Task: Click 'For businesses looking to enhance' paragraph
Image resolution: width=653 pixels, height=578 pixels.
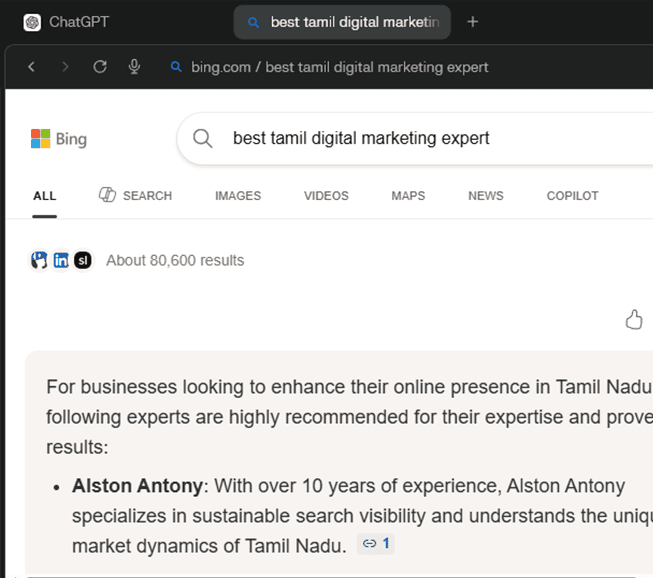Action: [x=349, y=417]
